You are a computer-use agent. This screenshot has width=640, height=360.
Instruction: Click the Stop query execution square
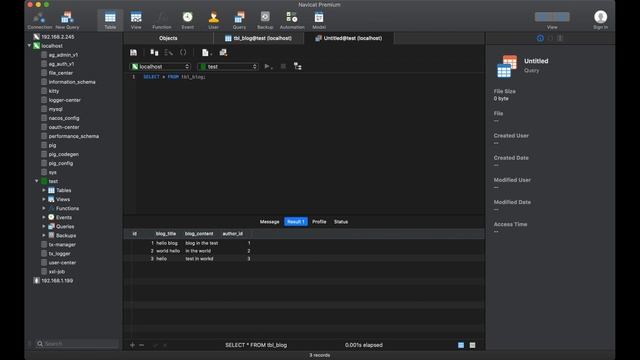coord(283,66)
